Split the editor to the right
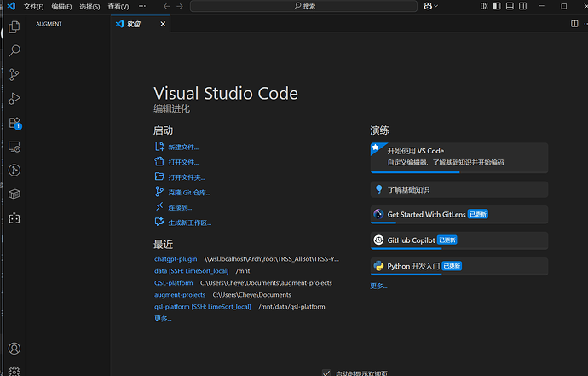The height and width of the screenshot is (376, 588). point(574,24)
